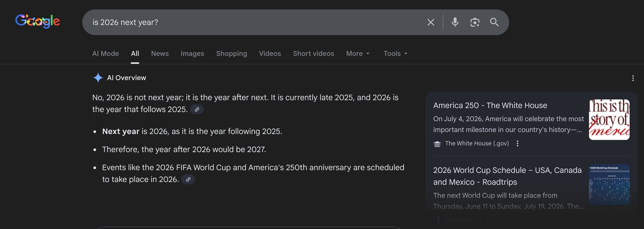Open the Short videos tab

pos(313,54)
